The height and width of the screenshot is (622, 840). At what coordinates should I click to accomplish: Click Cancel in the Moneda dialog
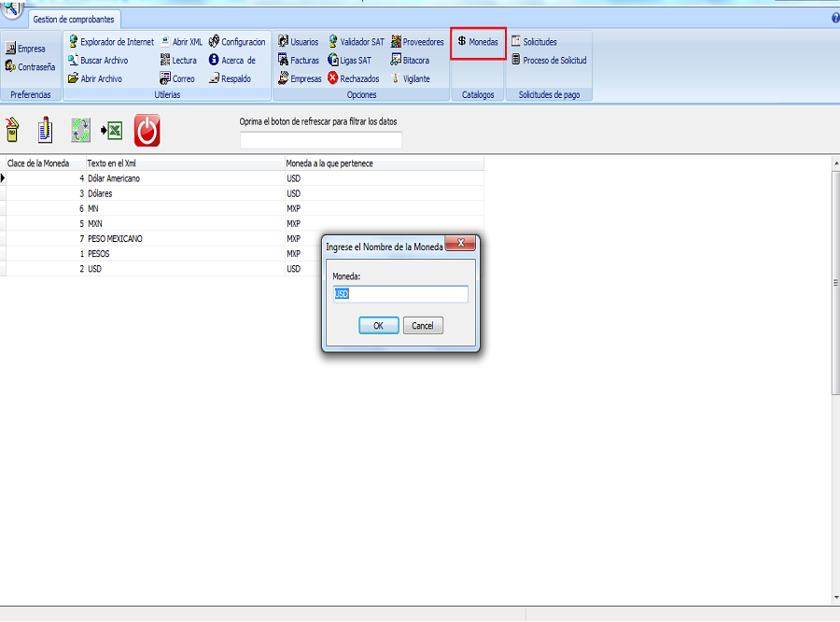click(x=423, y=326)
